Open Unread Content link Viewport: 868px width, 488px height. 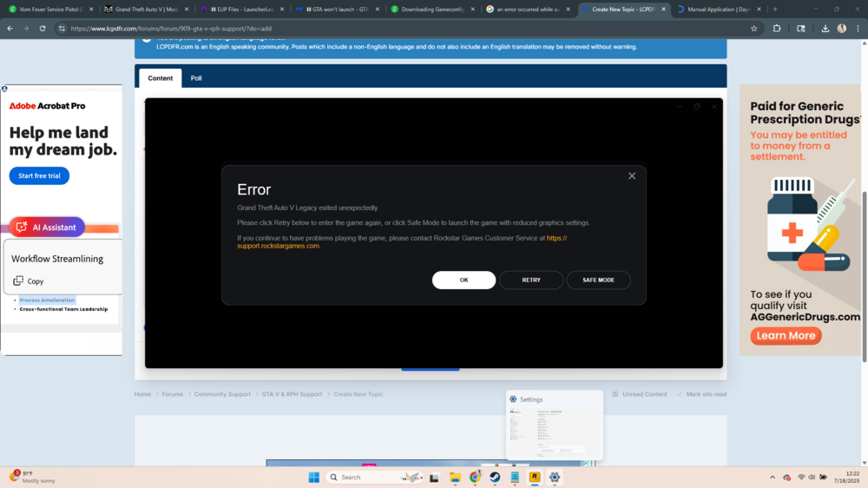pyautogui.click(x=640, y=394)
